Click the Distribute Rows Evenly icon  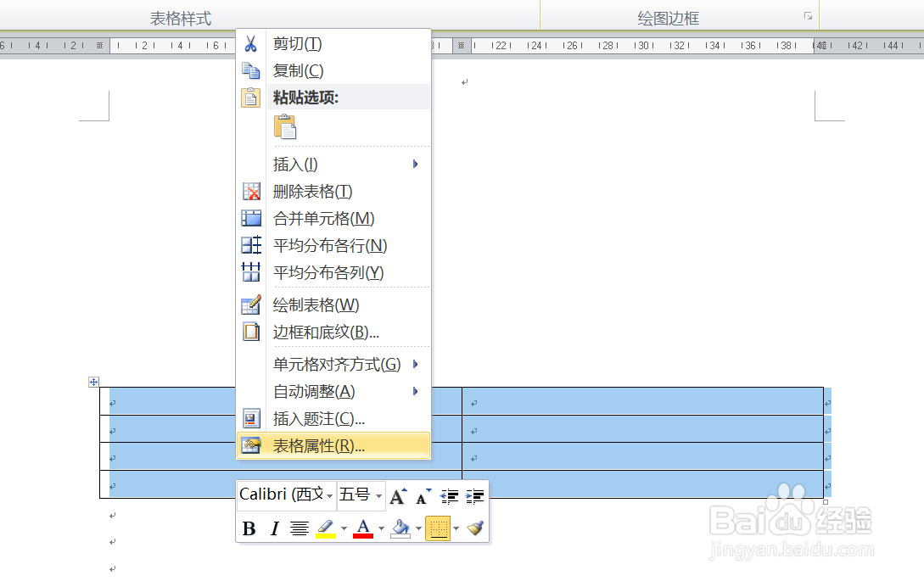251,245
